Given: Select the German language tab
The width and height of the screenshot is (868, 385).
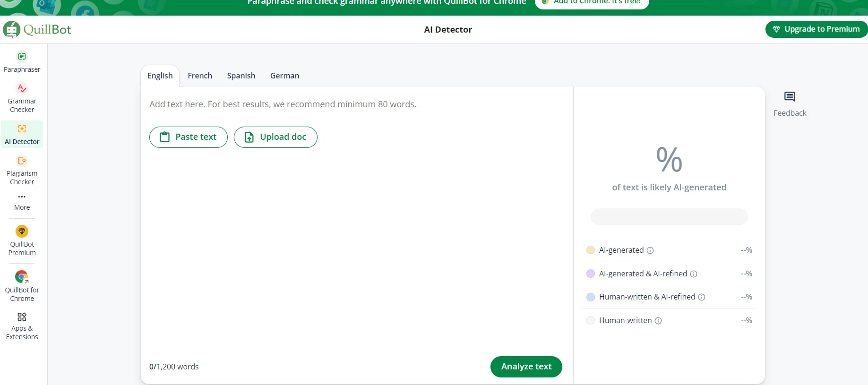Looking at the screenshot, I should tap(284, 76).
